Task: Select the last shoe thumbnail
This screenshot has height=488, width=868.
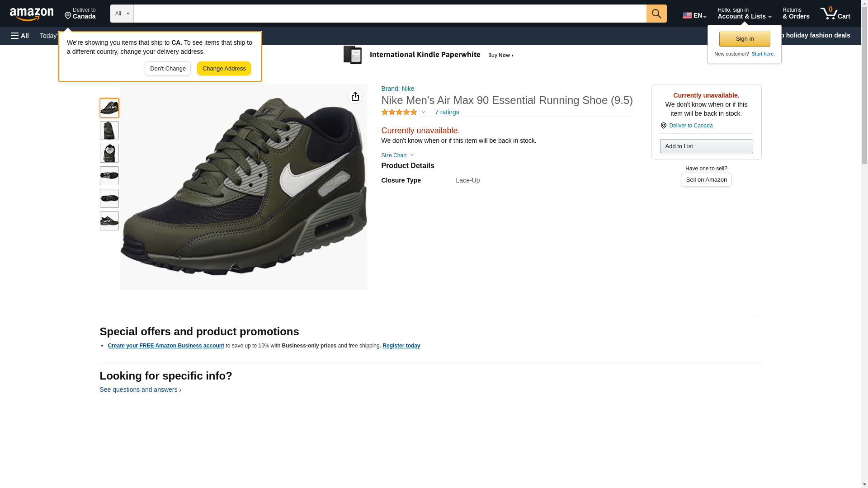Action: pyautogui.click(x=109, y=221)
